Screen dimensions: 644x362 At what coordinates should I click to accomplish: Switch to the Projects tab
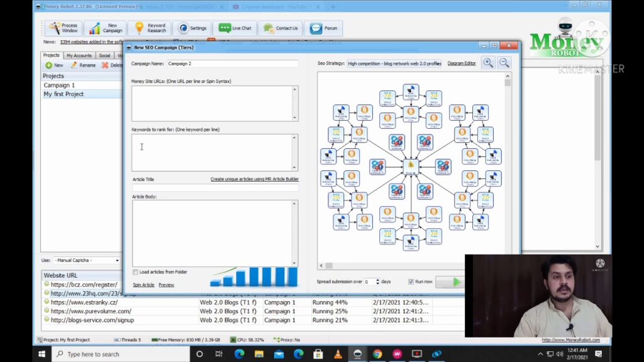pyautogui.click(x=52, y=55)
